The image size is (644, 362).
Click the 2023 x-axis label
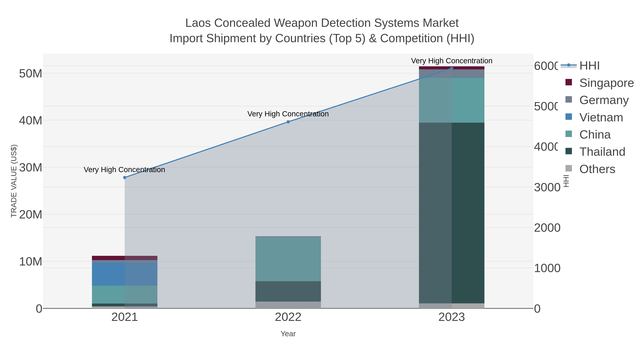[452, 317]
